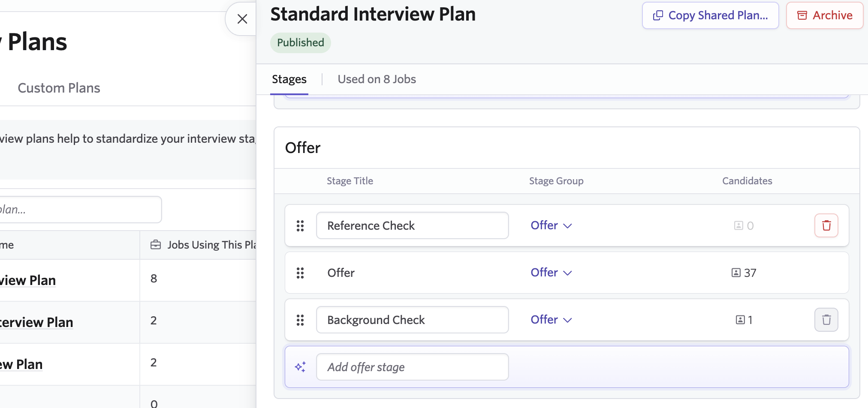This screenshot has width=868, height=408.
Task: Grab the Reference Check drag handle
Action: pyautogui.click(x=300, y=226)
